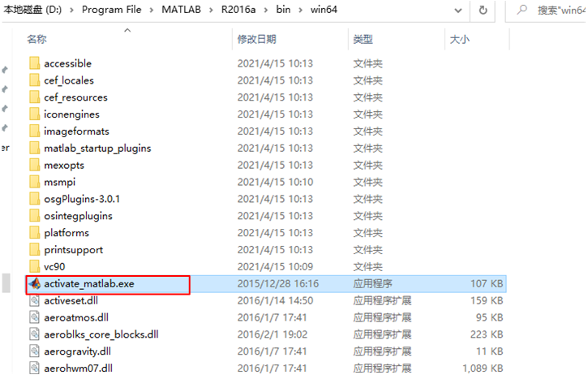Click the search magnifier icon

(521, 10)
